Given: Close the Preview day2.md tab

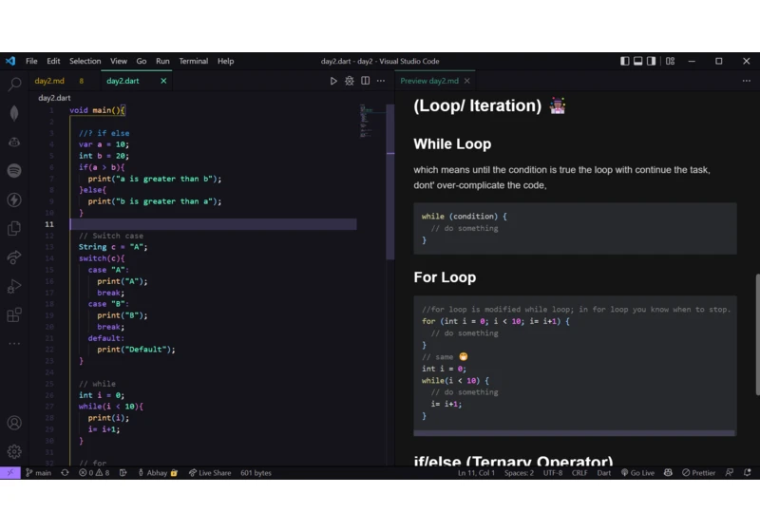Looking at the screenshot, I should coord(467,81).
